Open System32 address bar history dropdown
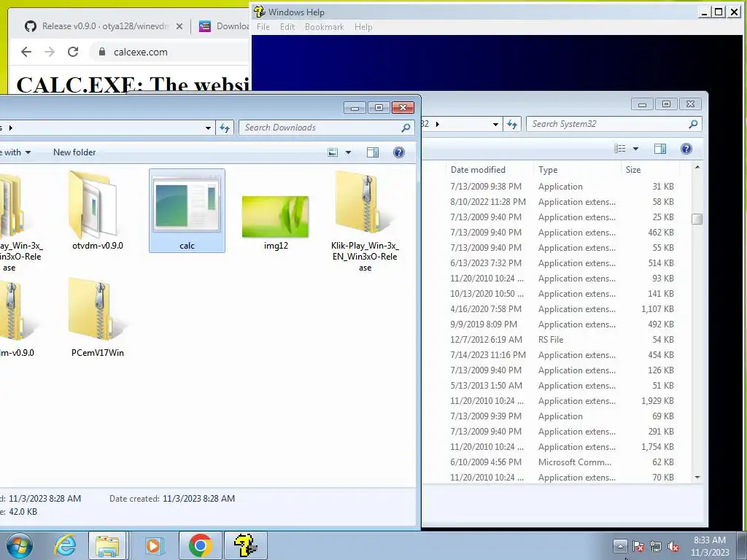Viewport: 747px width, 560px height. [x=495, y=124]
